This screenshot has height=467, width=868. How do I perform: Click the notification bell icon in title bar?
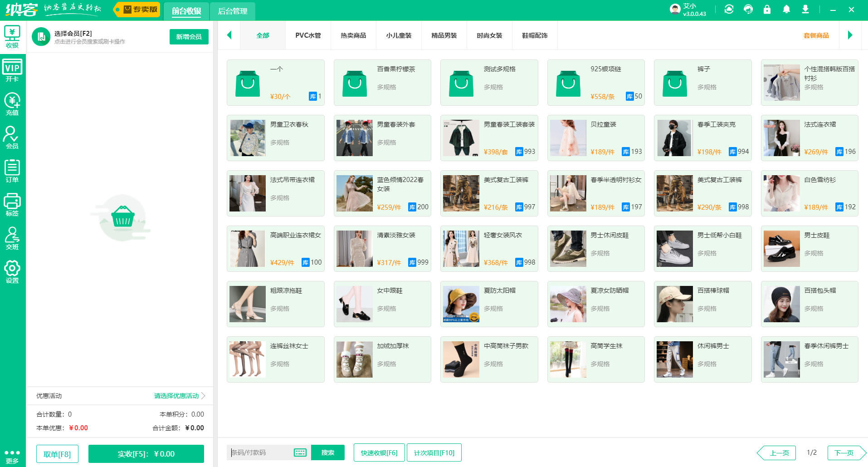click(786, 9)
